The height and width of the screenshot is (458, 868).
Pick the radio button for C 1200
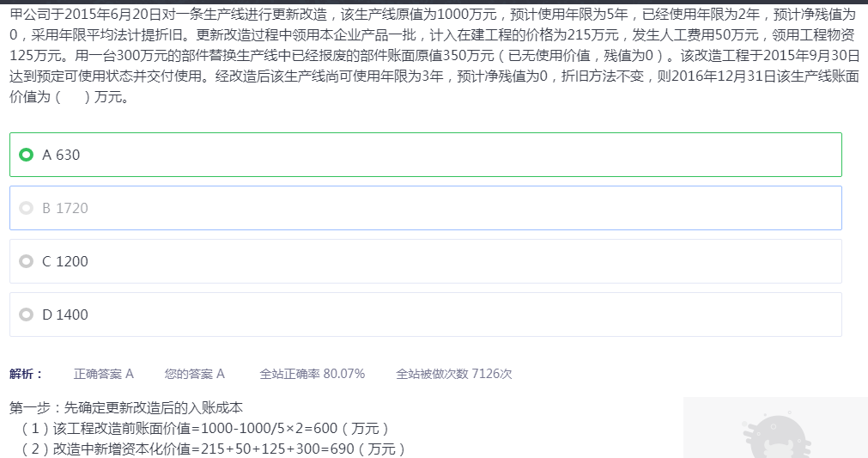pos(27,261)
